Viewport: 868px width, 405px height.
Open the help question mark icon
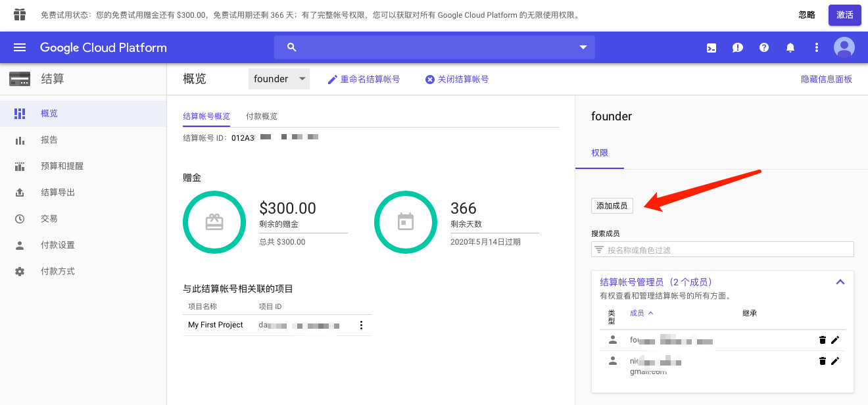764,47
